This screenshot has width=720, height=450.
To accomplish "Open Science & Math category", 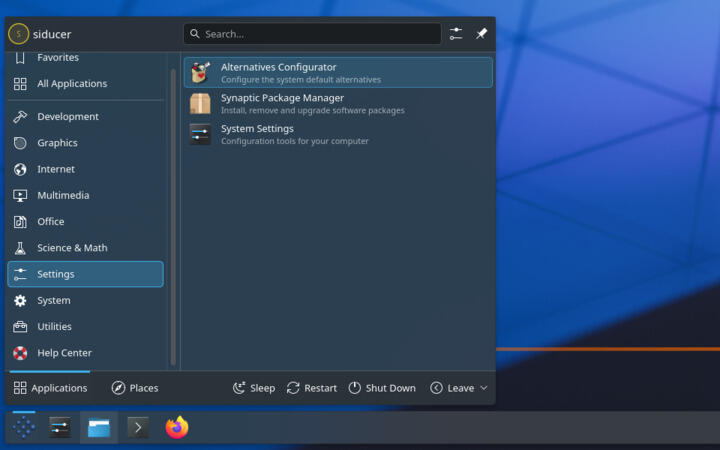I will (85, 248).
